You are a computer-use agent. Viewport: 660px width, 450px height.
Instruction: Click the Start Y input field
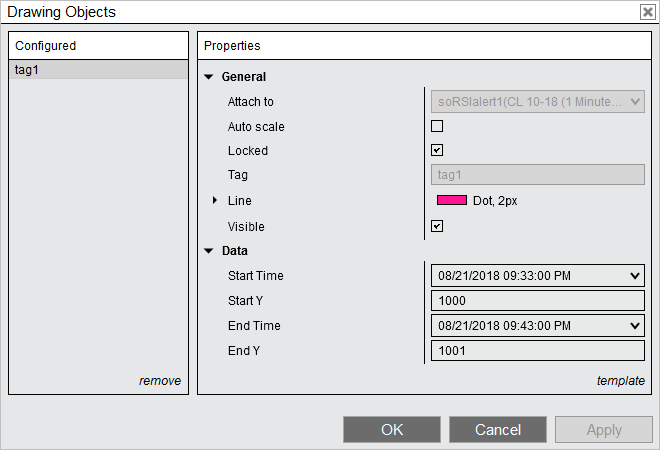537,301
